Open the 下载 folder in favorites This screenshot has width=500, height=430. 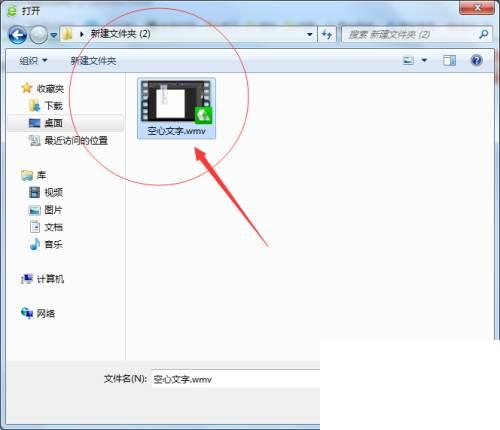coord(53,106)
